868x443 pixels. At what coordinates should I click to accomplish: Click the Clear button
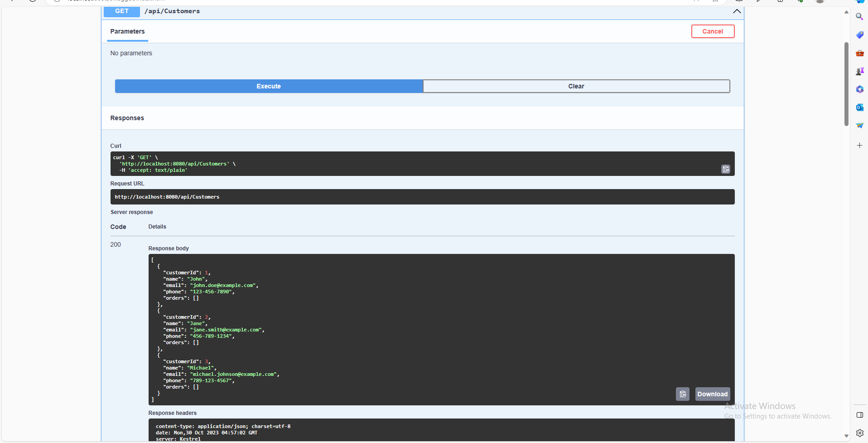pyautogui.click(x=576, y=86)
